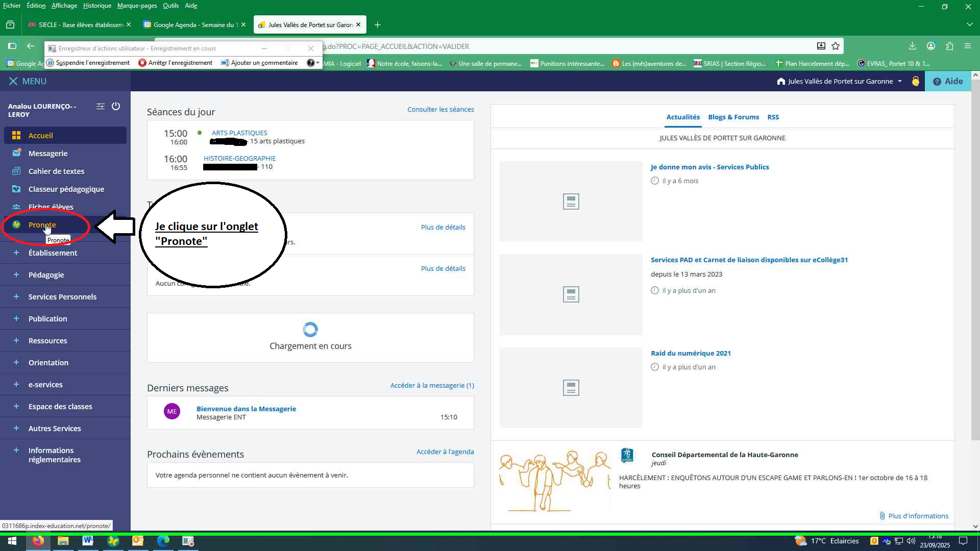This screenshot has width=980, height=551.
Task: Open Word from the Windows taskbar
Action: click(x=88, y=541)
